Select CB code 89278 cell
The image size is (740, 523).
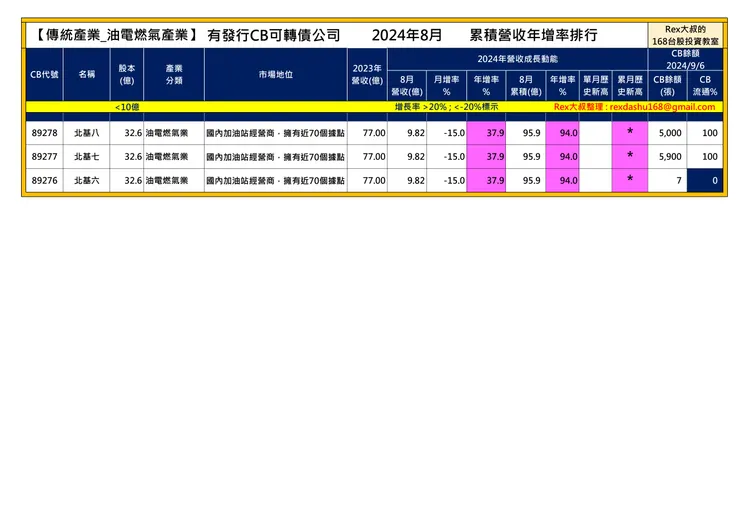tap(44, 133)
